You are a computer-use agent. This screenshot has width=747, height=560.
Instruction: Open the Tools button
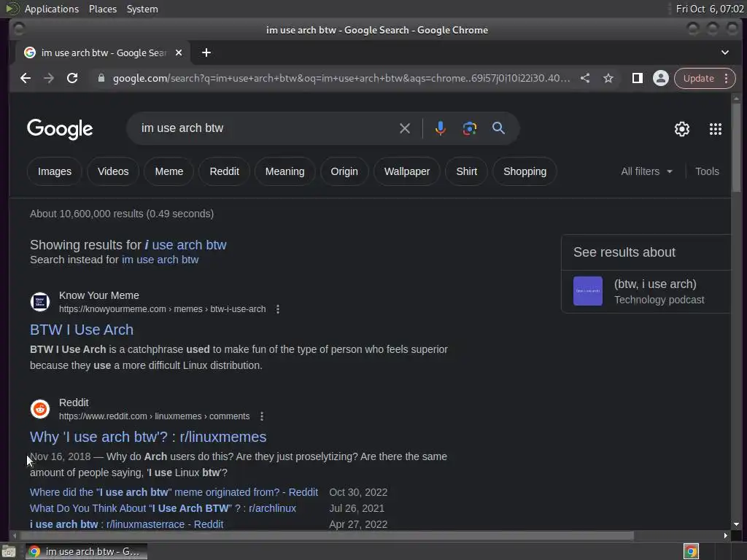click(707, 171)
